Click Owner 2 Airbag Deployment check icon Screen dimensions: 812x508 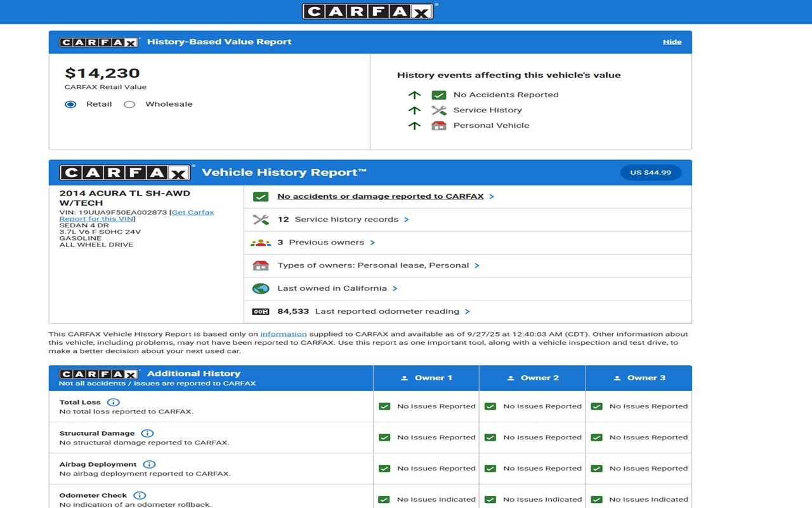pyautogui.click(x=490, y=469)
